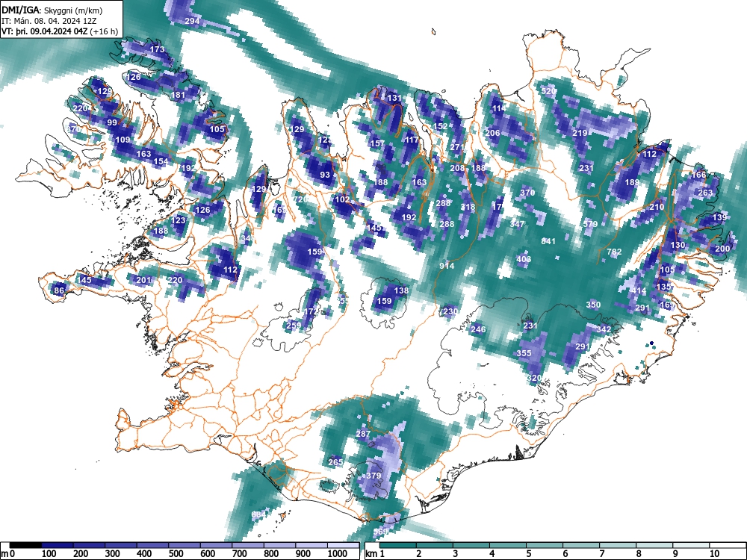
Task: Click the visibility value 138
Action: pyautogui.click(x=402, y=290)
